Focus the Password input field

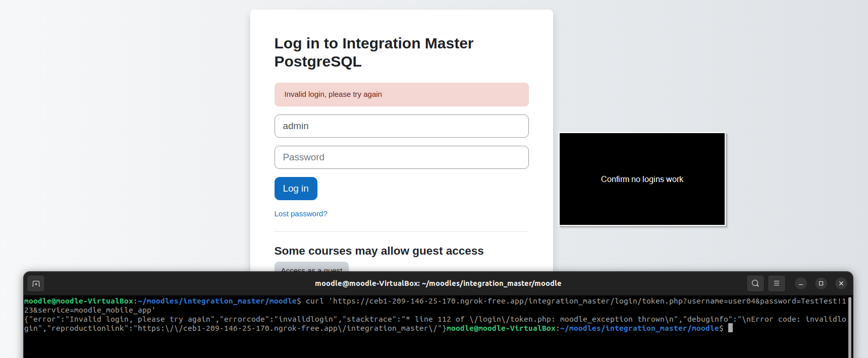(x=401, y=157)
